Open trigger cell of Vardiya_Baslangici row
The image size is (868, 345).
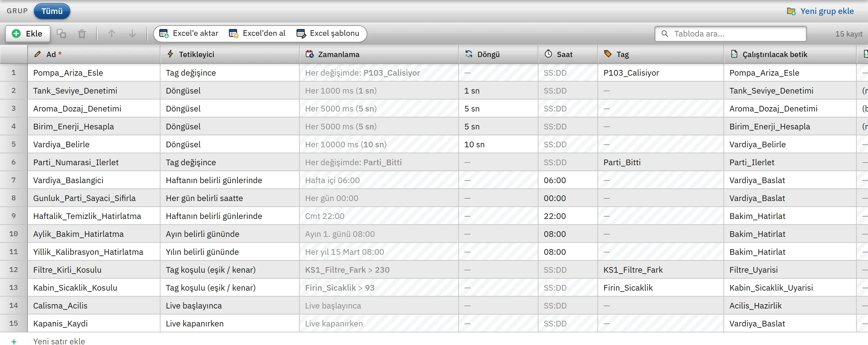[230, 180]
